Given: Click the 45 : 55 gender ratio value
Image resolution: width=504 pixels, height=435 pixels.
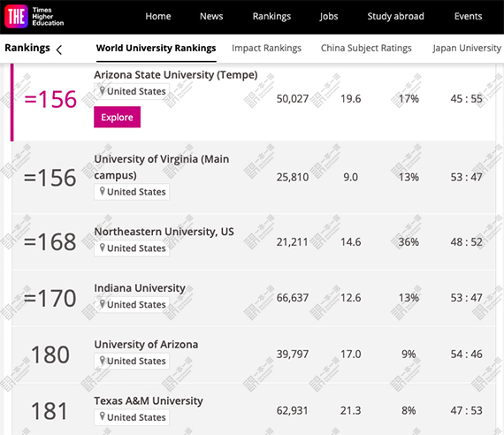Looking at the screenshot, I should pyautogui.click(x=466, y=99).
